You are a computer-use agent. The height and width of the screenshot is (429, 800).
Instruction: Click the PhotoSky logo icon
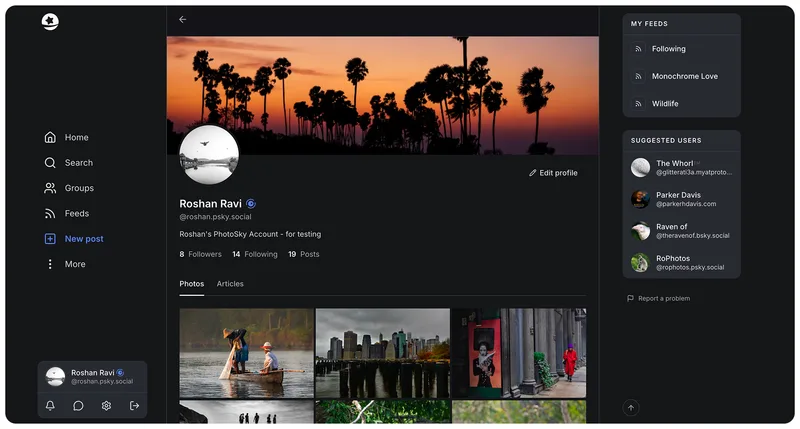(50, 21)
